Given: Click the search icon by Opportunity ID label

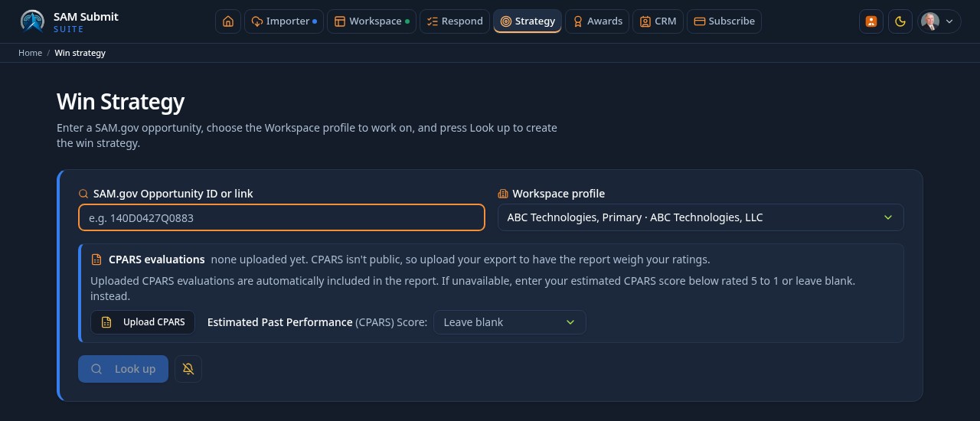Looking at the screenshot, I should 83,194.
